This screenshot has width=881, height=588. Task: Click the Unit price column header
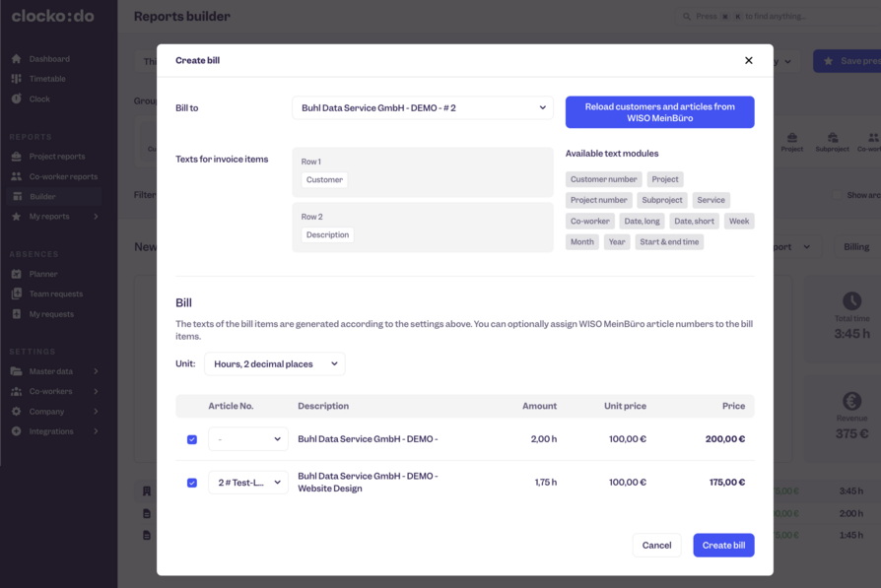[625, 406]
